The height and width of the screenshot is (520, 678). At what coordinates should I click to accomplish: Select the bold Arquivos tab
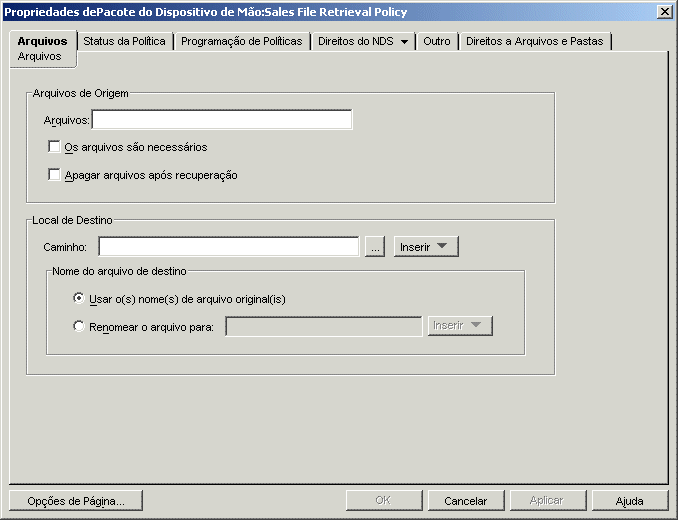(x=42, y=41)
